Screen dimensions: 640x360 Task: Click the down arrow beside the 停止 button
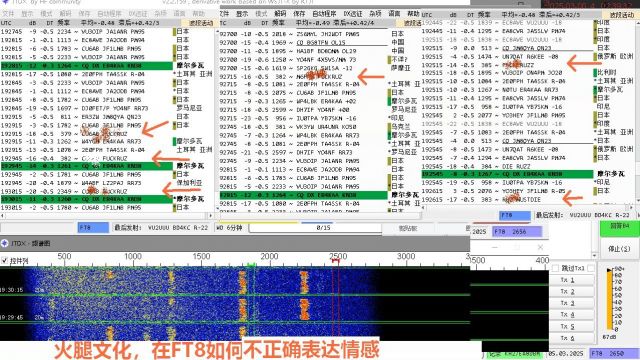click(x=594, y=256)
